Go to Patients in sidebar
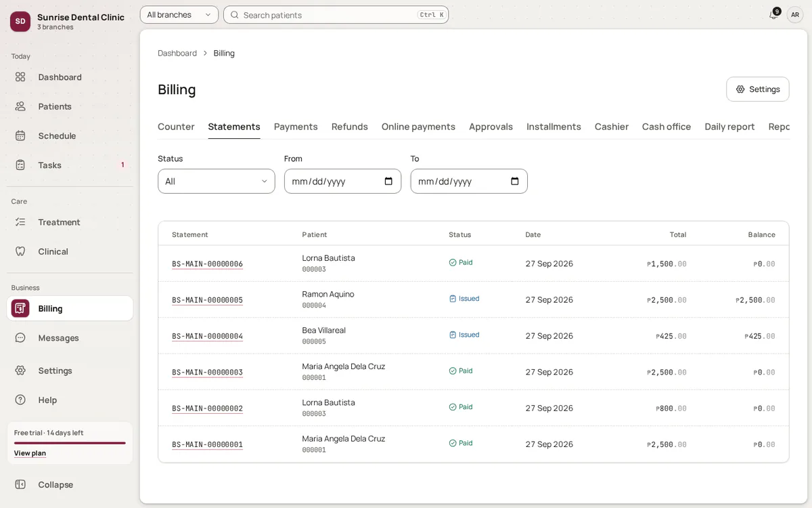The width and height of the screenshot is (812, 508). click(70, 106)
